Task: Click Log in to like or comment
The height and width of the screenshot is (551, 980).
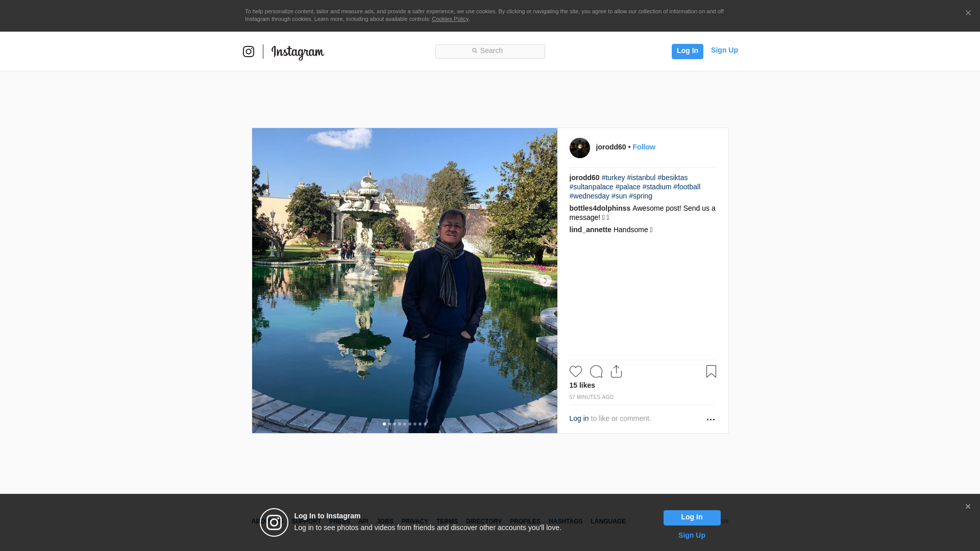Action: tap(579, 418)
